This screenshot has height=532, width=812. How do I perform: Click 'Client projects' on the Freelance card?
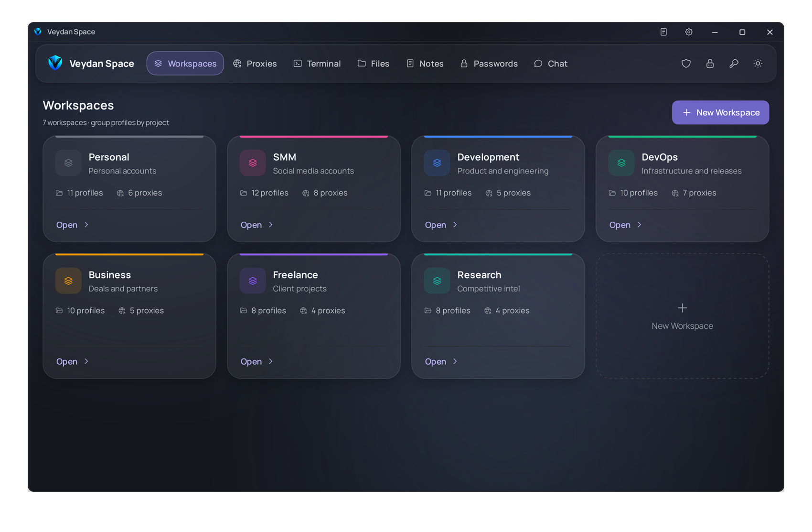pos(299,288)
